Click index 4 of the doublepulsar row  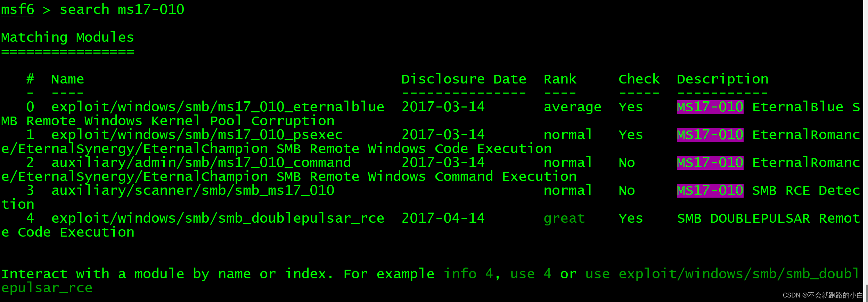30,218
